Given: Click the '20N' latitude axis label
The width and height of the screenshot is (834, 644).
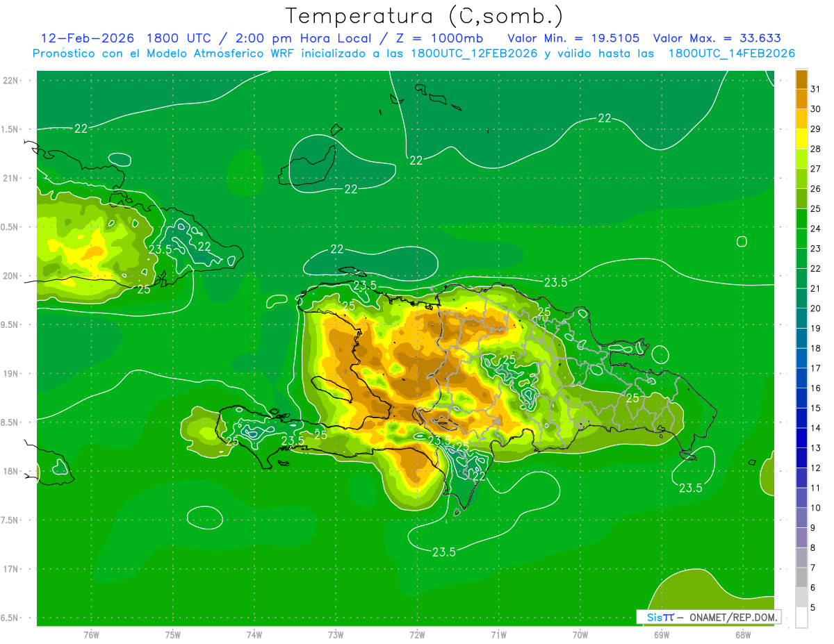Looking at the screenshot, I should pos(10,276).
